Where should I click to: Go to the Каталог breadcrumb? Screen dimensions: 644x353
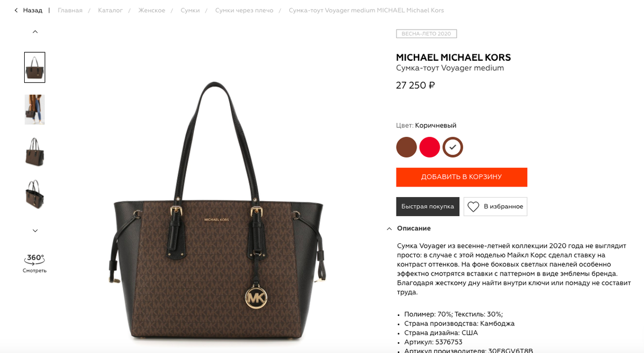pos(111,10)
